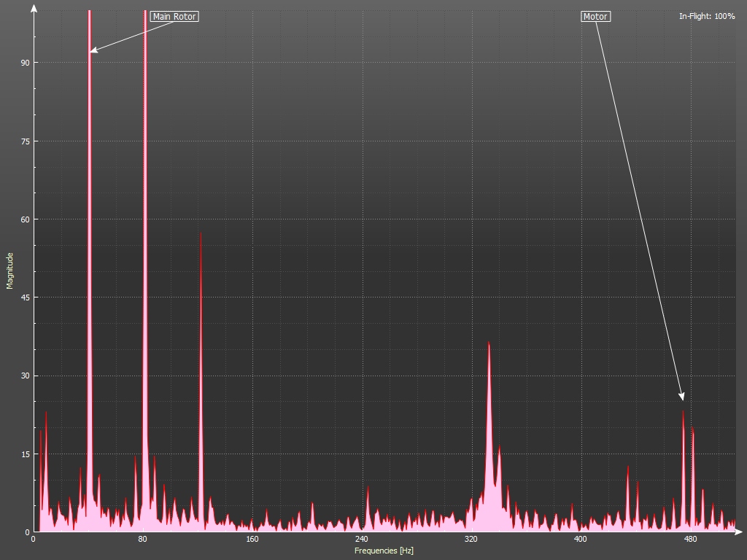Click the Motor annotation label

coord(595,17)
